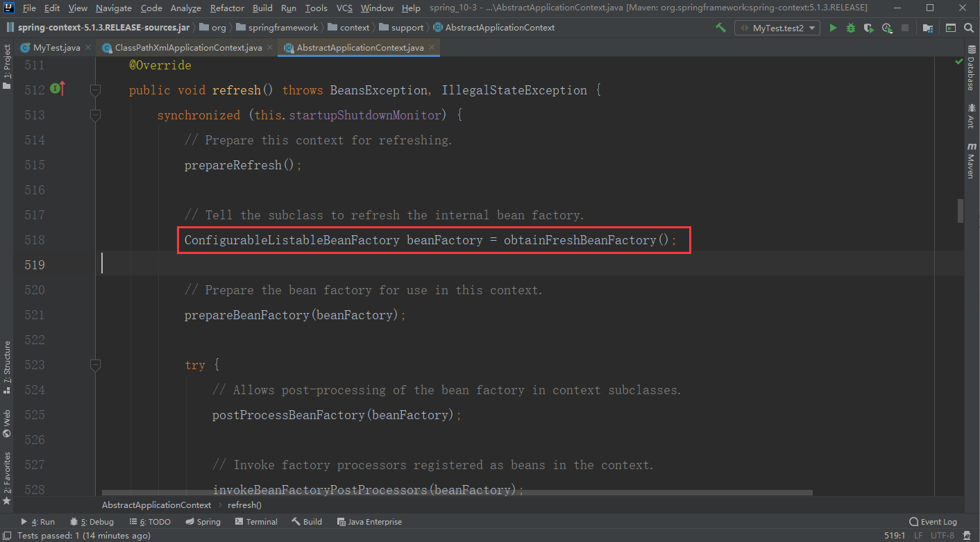Open the Project tool window sidebar button
The height and width of the screenshot is (542, 980).
(x=6, y=67)
